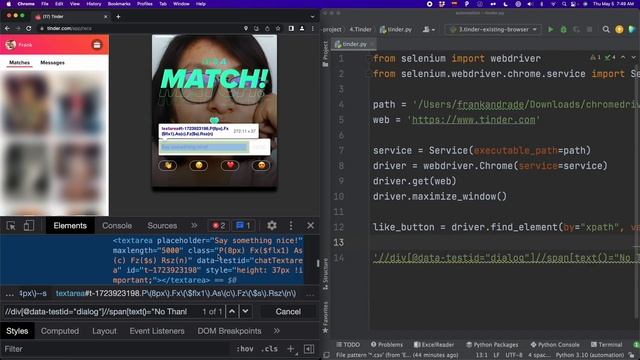
Task: Switch to the Elements tab
Action: (x=70, y=226)
